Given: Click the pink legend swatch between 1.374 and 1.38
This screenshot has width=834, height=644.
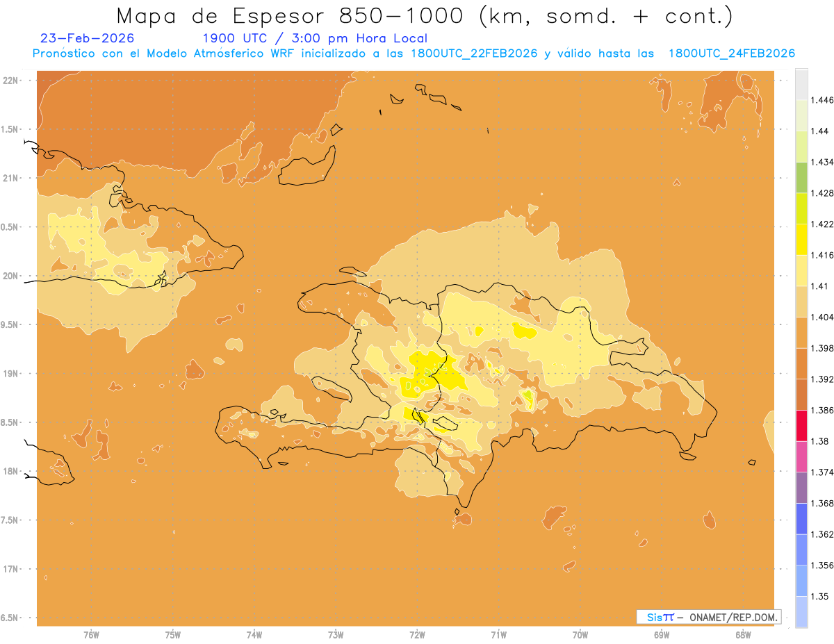Looking at the screenshot, I should tap(801, 456).
